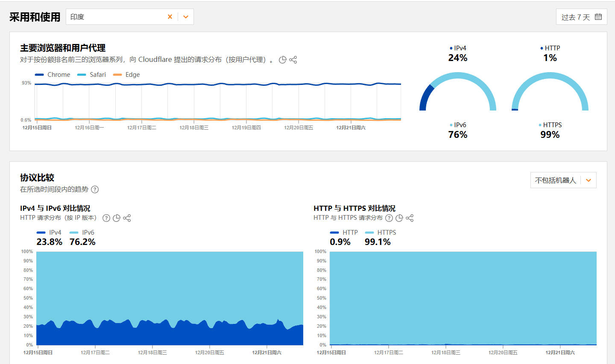Open chart view icon beside browser description

click(x=282, y=60)
